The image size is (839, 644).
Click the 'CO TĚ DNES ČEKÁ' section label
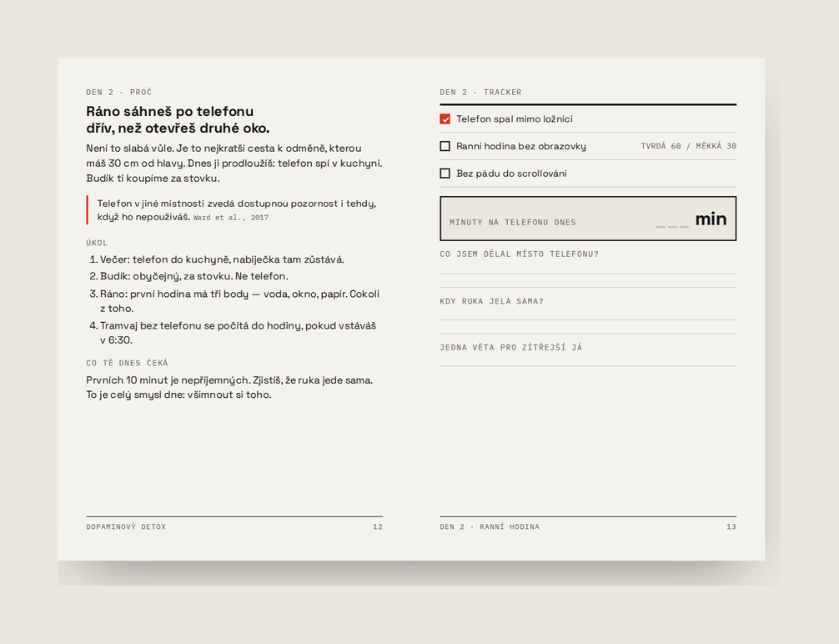coord(127,364)
